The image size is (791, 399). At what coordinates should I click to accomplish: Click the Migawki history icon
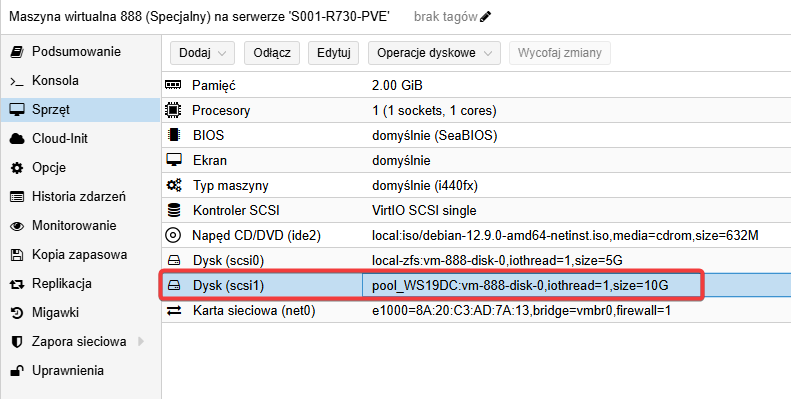[x=17, y=313]
